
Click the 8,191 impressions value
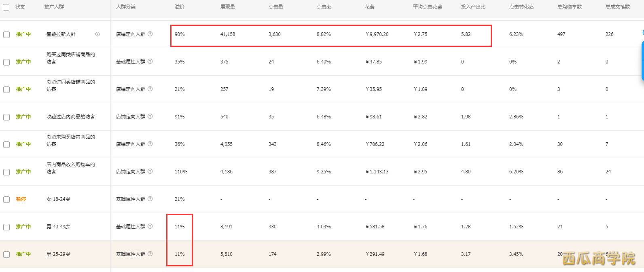click(x=227, y=227)
